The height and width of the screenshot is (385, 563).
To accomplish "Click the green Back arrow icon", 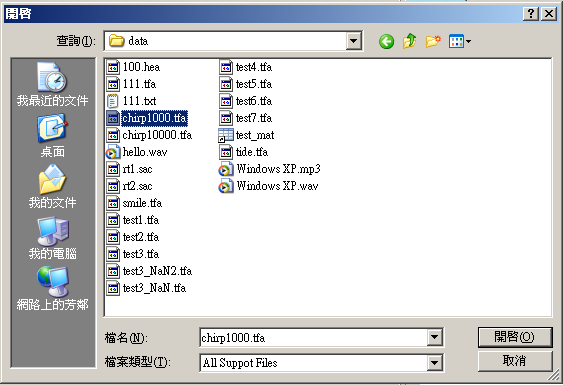I will click(x=386, y=42).
